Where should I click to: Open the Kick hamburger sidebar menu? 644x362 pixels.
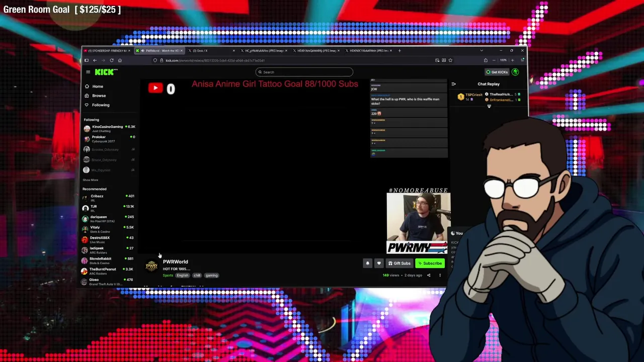tap(88, 72)
